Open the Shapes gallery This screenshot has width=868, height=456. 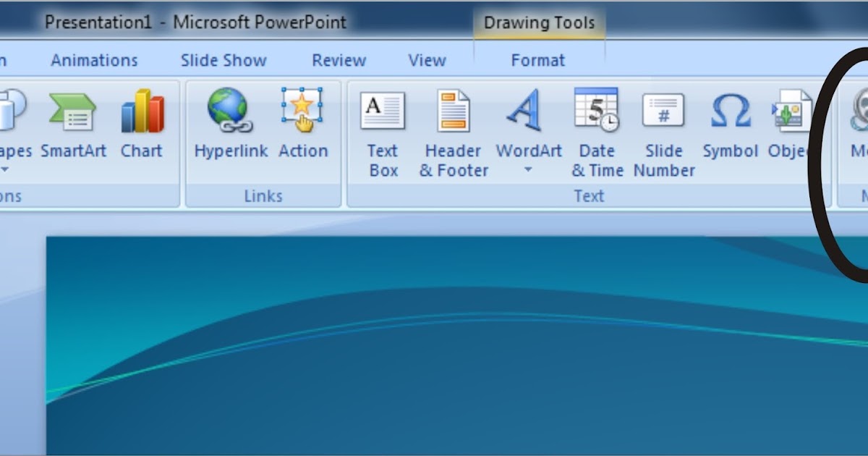(14, 130)
